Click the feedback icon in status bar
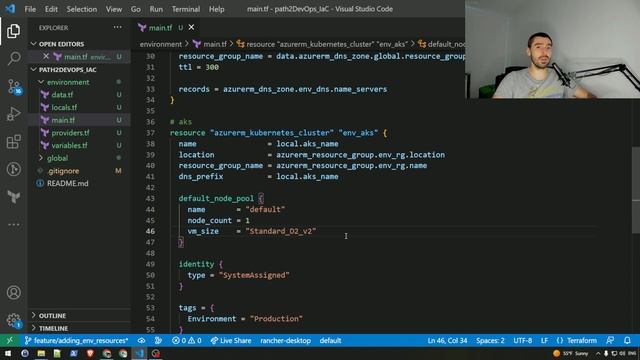 coord(610,340)
